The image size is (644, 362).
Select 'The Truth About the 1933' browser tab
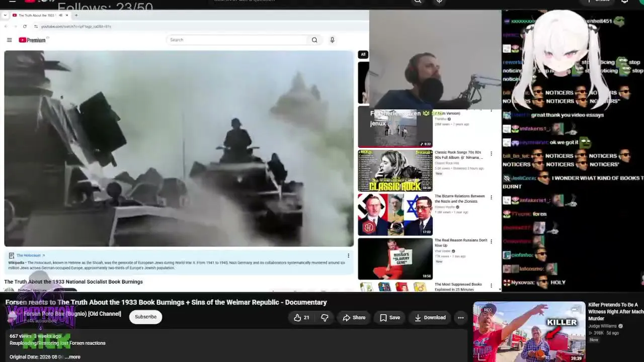point(38,15)
